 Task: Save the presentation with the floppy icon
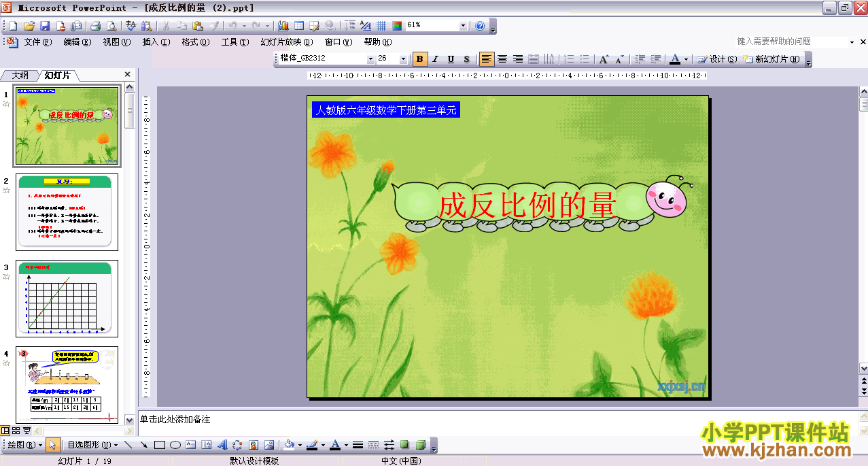(x=45, y=26)
